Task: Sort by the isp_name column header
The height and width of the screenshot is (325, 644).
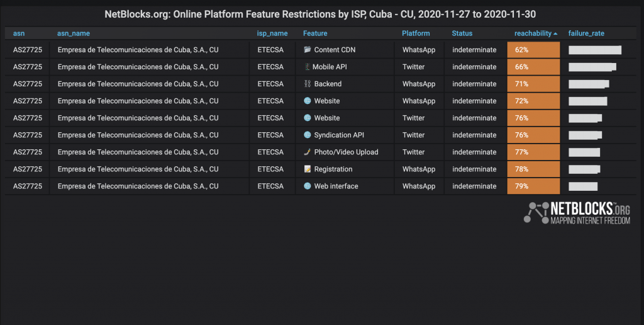Action: tap(272, 33)
